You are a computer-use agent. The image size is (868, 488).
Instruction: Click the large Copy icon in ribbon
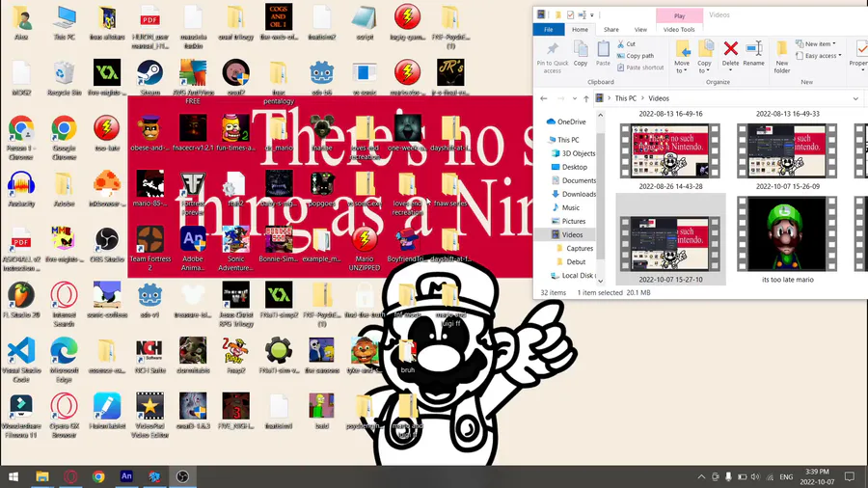pyautogui.click(x=581, y=48)
